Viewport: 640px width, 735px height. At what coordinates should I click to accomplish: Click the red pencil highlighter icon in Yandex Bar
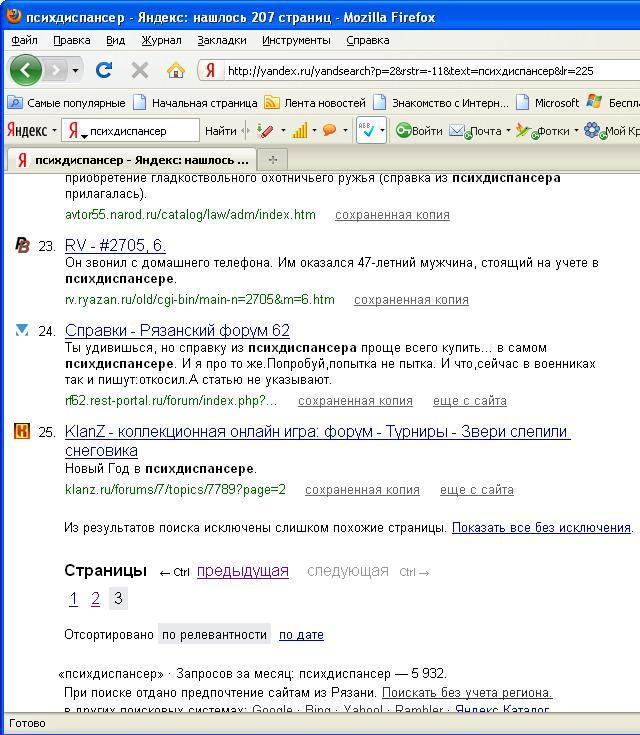click(x=265, y=130)
